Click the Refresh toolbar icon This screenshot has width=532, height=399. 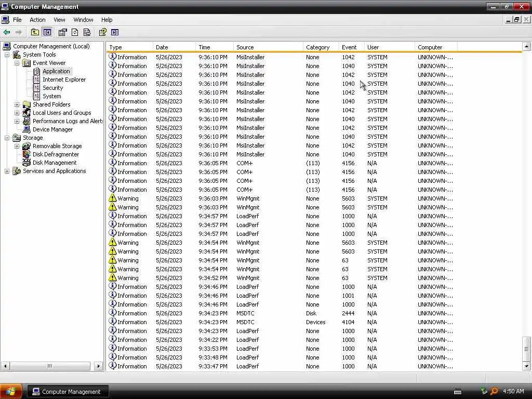pyautogui.click(x=75, y=32)
